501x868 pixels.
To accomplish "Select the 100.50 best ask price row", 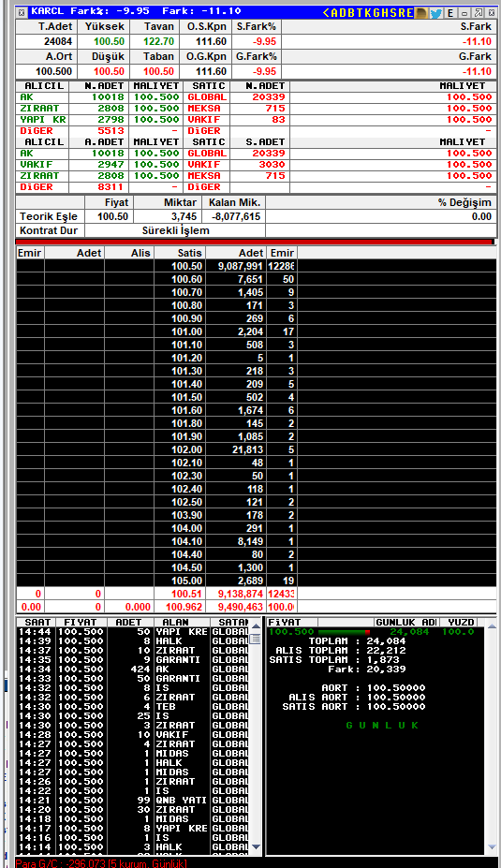I will [257, 266].
